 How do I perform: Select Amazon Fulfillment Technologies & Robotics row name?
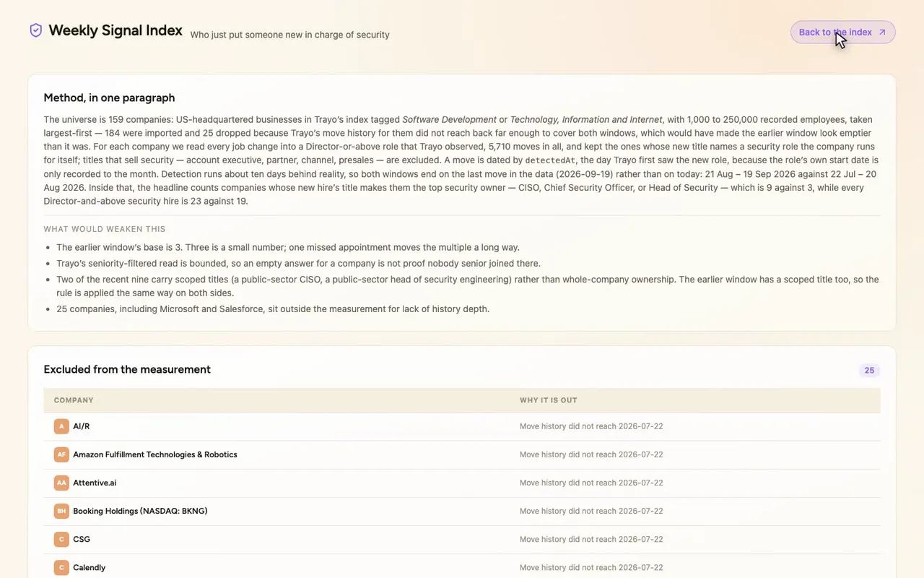tap(155, 454)
